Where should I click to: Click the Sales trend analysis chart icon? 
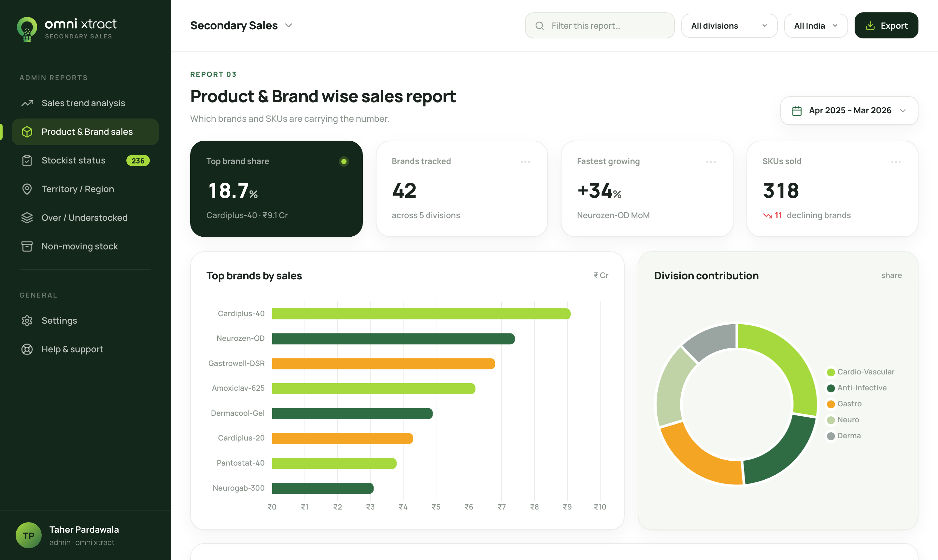(27, 103)
